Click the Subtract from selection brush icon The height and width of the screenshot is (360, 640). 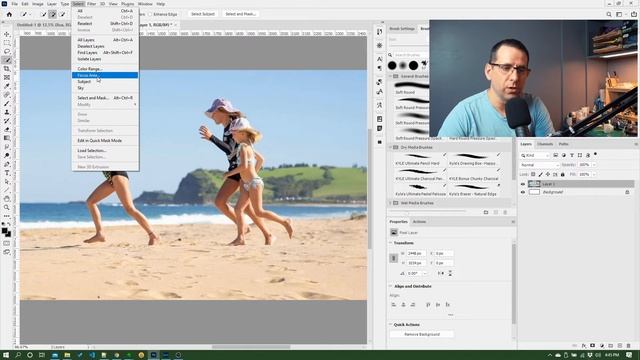coord(62,14)
